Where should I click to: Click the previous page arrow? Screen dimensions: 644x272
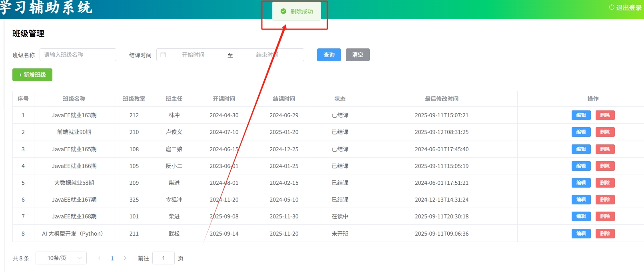[100, 258]
